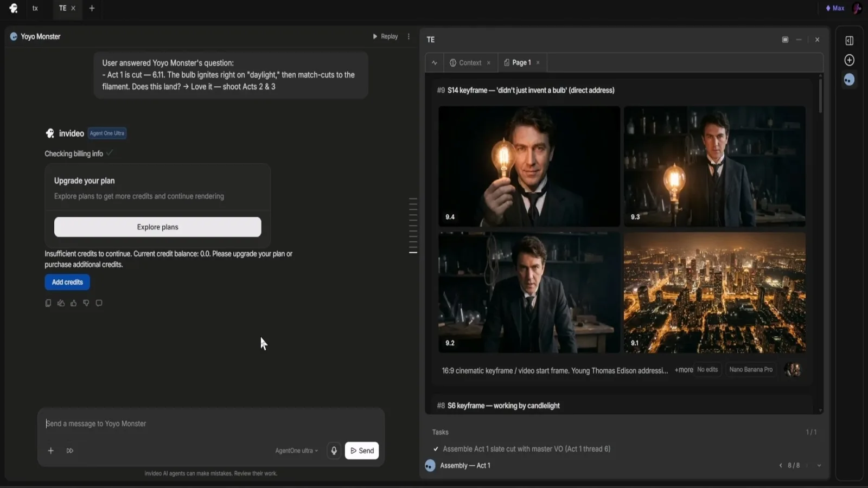Open the reference image avatar beside Nano Banana Pro
This screenshot has height=488, width=868.
click(793, 370)
